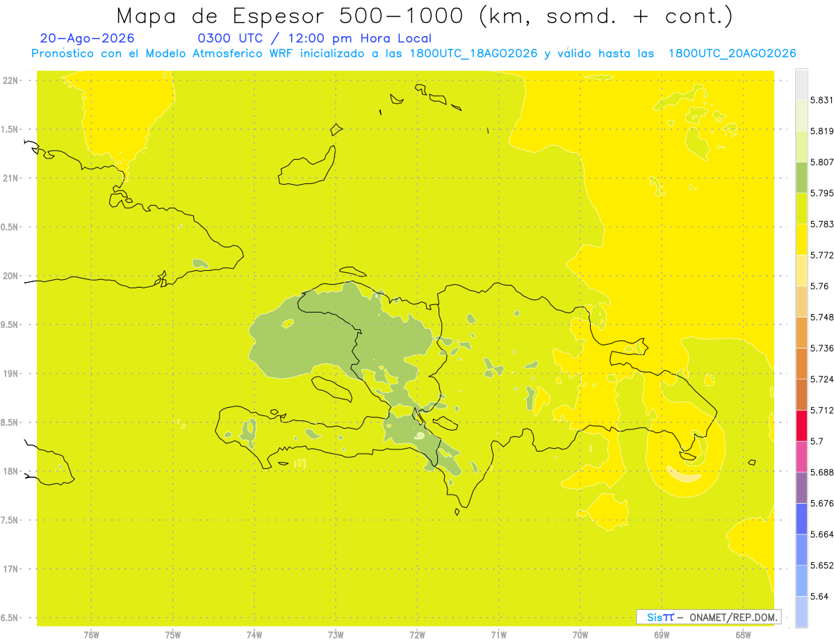The image size is (834, 644).
Task: Select the 20N latitude label
Action: (12, 276)
